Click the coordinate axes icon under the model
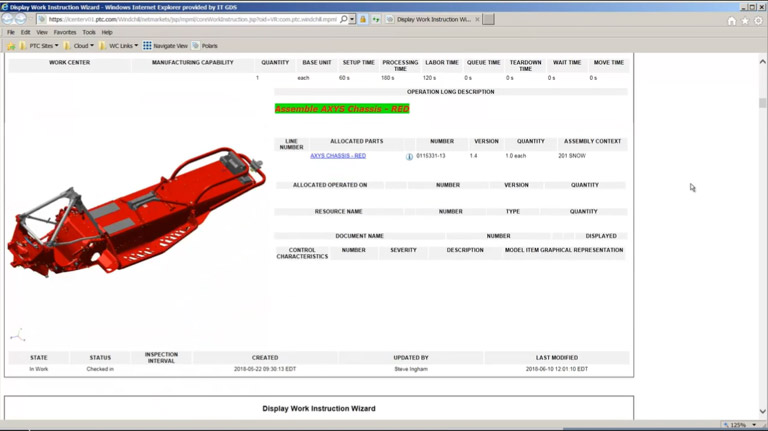Screen dimensions: 768x431 click(x=18, y=335)
